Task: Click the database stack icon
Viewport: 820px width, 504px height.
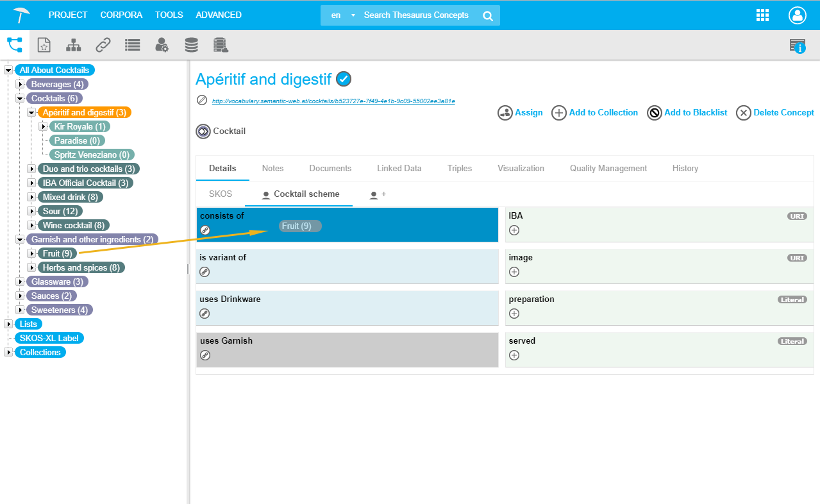Action: tap(191, 45)
